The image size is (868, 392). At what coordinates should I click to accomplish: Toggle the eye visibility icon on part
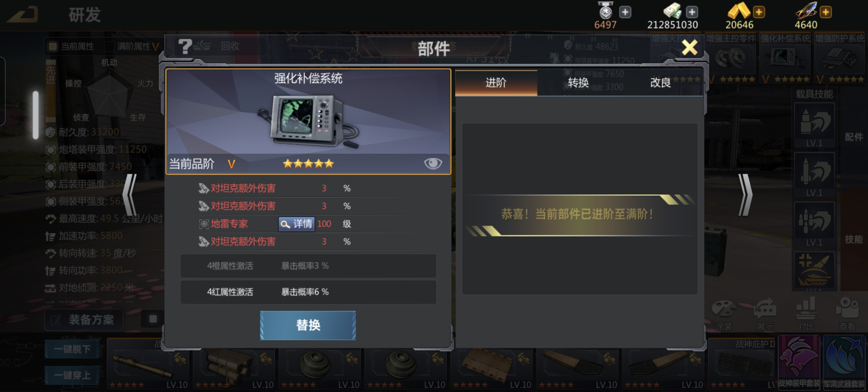433,163
